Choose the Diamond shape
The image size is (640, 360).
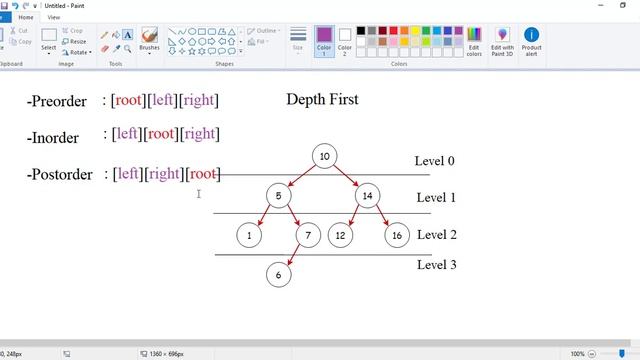click(182, 41)
